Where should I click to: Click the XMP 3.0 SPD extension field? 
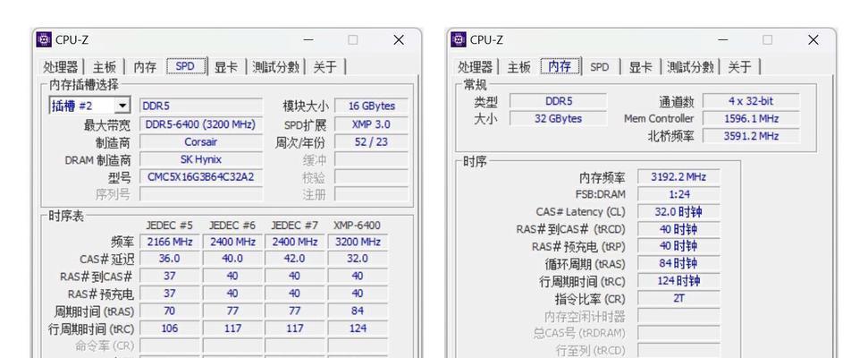click(x=372, y=124)
